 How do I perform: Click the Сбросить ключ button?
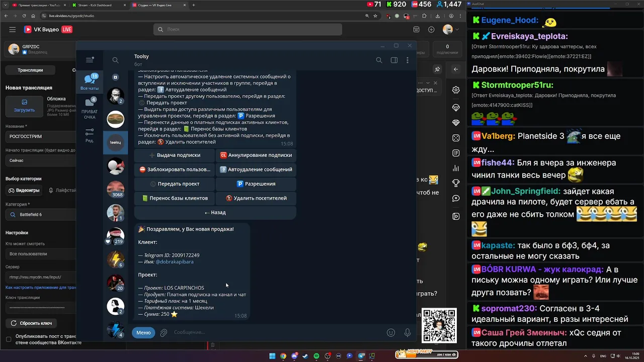[31, 323]
